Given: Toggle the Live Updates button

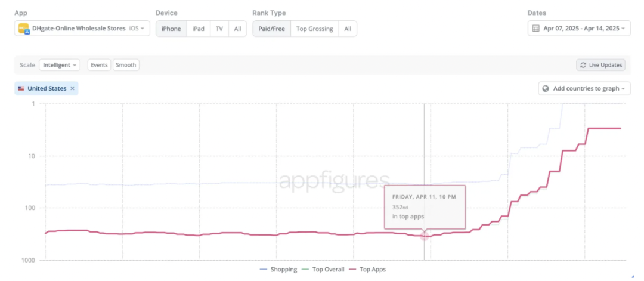Looking at the screenshot, I should tap(600, 65).
